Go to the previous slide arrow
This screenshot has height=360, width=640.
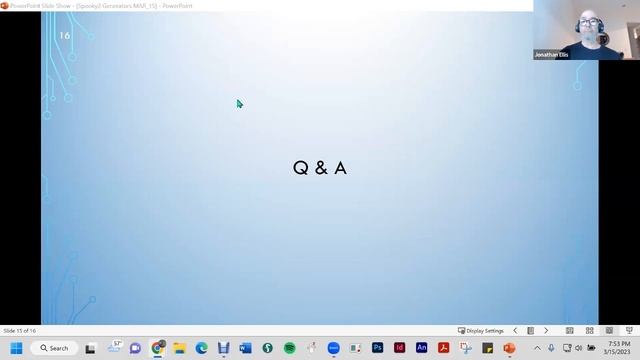(515, 331)
